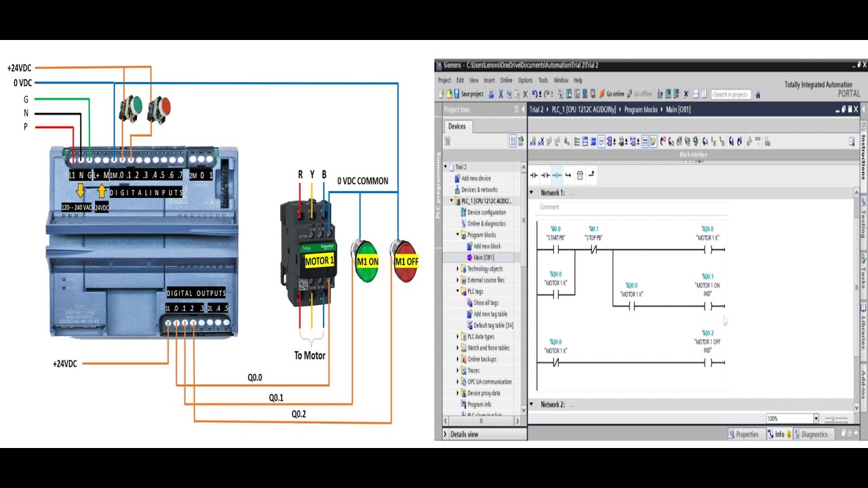The width and height of the screenshot is (868, 488).
Task: Adjust the editor zoom slider
Action: (835, 419)
